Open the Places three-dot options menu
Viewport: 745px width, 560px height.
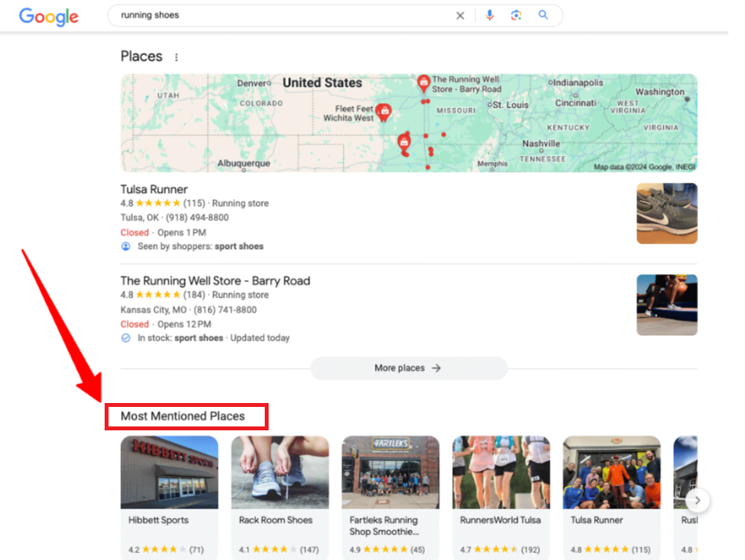176,57
